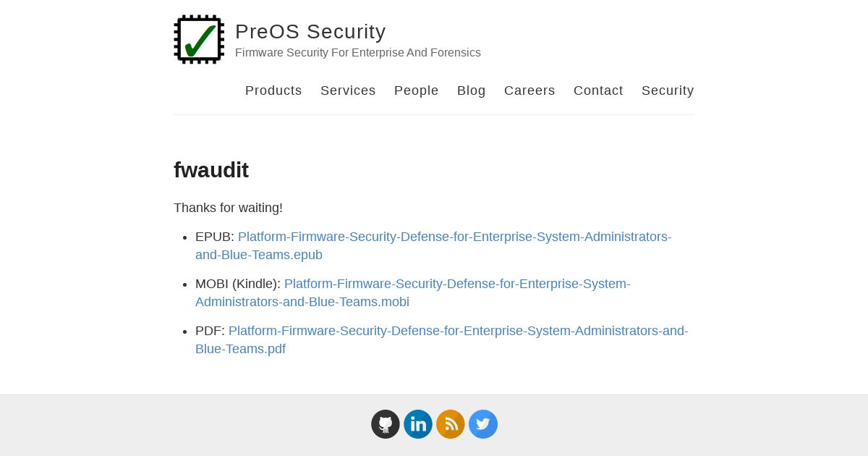This screenshot has width=868, height=456.
Task: View the Careers page
Action: pyautogui.click(x=529, y=90)
